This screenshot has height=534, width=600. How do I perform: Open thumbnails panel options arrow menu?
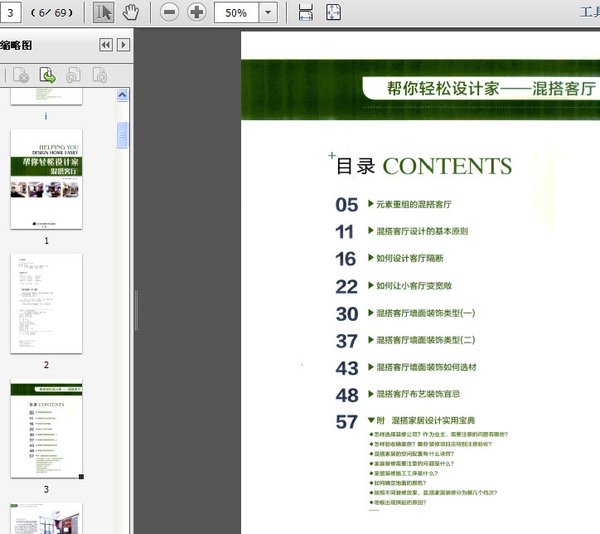[x=123, y=45]
